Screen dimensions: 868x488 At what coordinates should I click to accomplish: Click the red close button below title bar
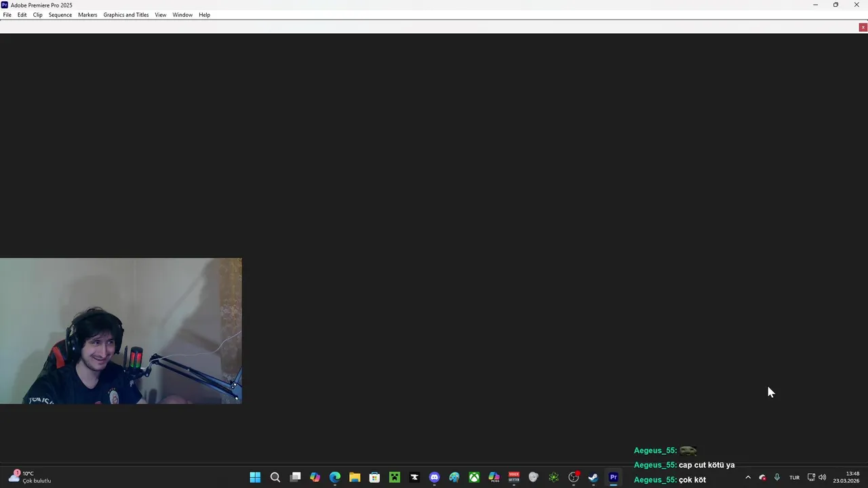click(863, 28)
